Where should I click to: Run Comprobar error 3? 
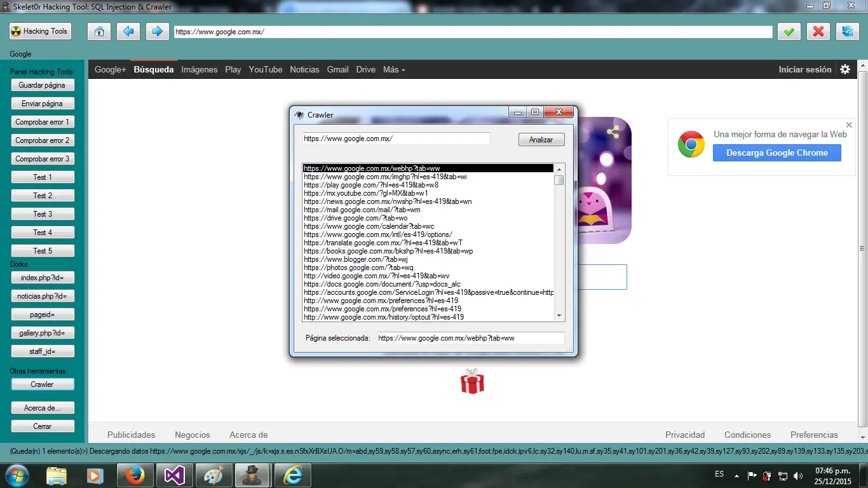pyautogui.click(x=43, y=159)
